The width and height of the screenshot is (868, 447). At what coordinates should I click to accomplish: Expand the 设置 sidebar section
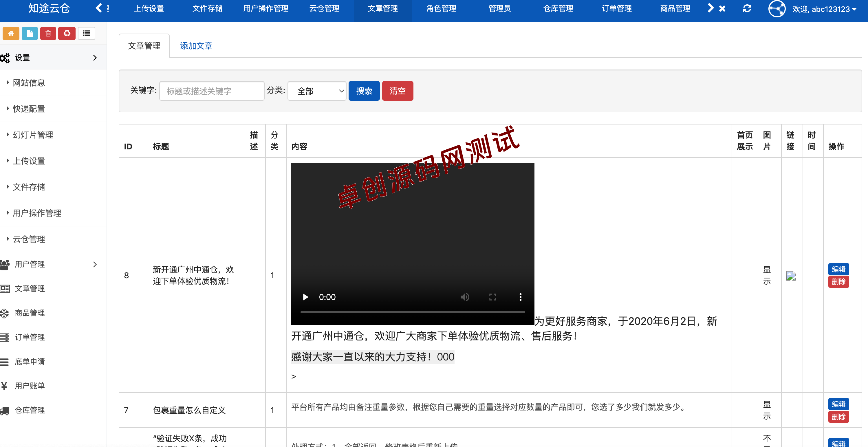pyautogui.click(x=53, y=58)
